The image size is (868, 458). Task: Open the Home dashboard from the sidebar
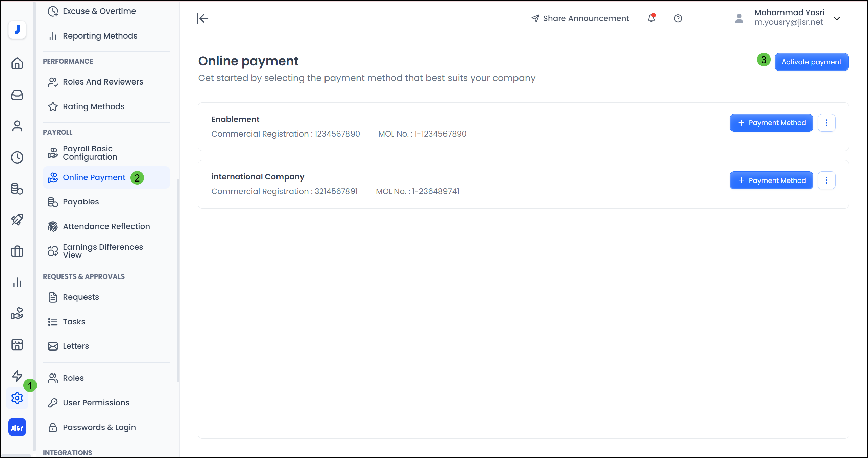(17, 64)
